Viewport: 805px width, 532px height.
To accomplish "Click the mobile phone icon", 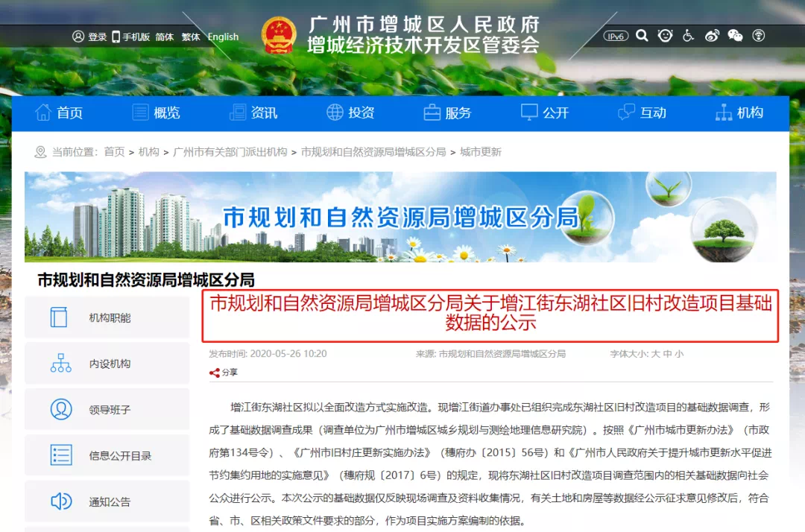I will pyautogui.click(x=116, y=37).
